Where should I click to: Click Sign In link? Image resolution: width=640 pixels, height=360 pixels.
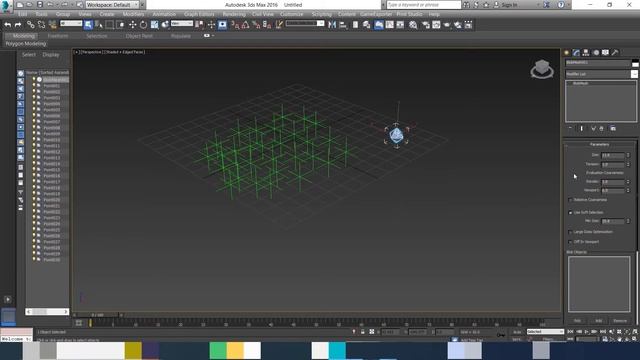[x=509, y=5]
